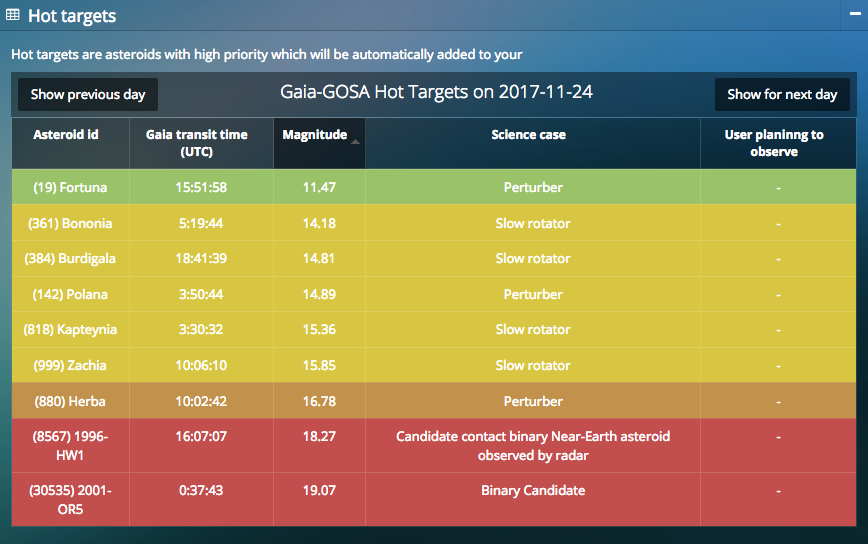Click Perturber in Herba row
The image size is (868, 544).
click(533, 401)
